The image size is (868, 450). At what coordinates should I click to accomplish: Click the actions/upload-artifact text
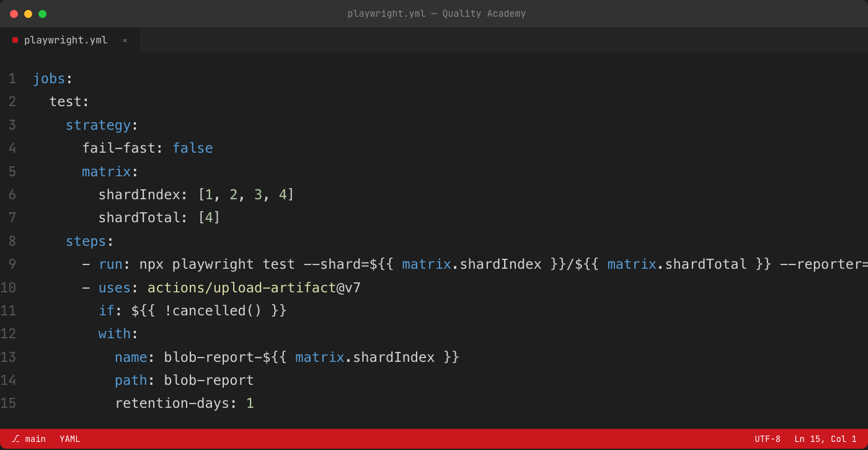(x=242, y=288)
